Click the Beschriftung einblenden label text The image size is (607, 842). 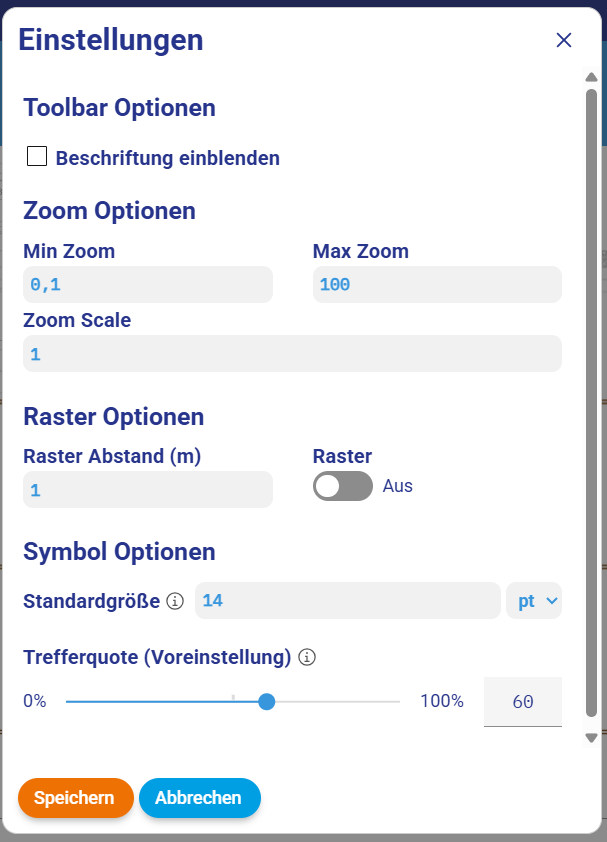click(168, 158)
